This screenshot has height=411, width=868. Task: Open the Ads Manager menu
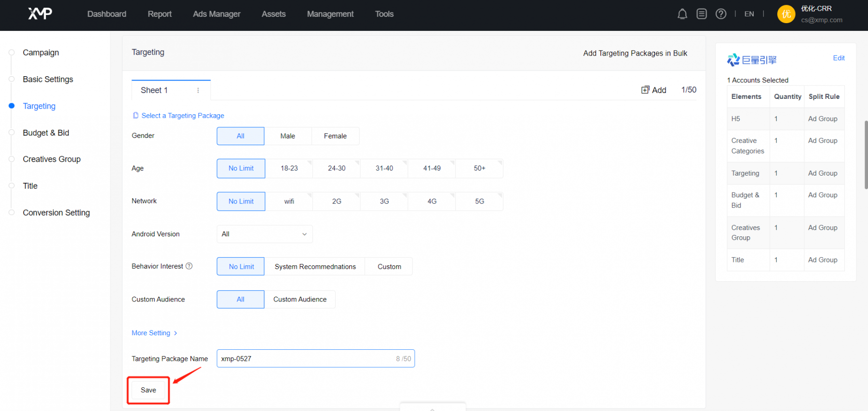[217, 14]
